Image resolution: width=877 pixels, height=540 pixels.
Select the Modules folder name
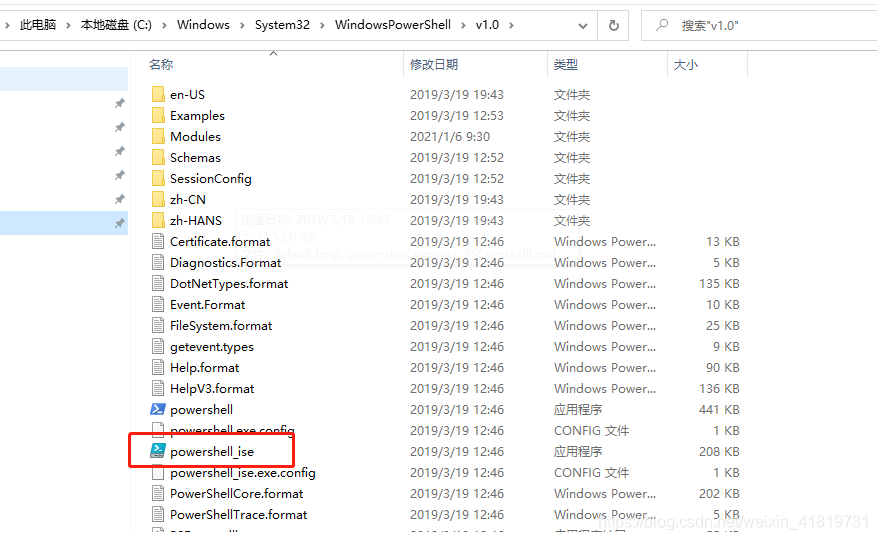pos(195,137)
